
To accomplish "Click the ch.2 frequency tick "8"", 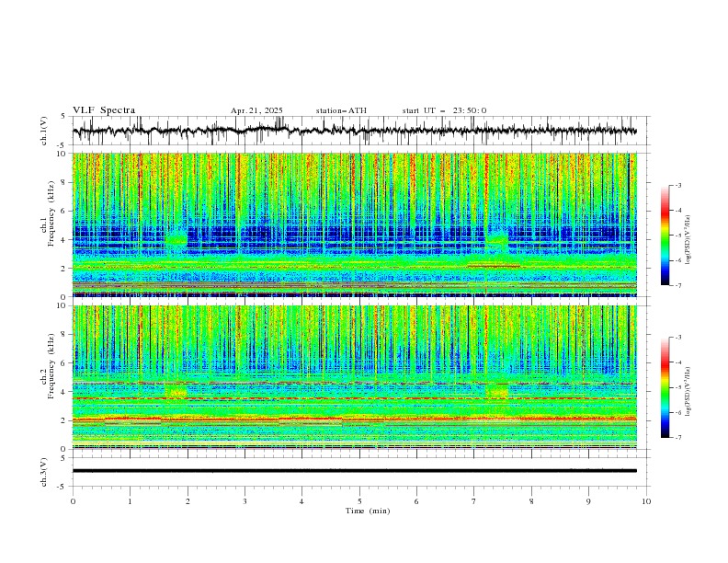I will click(65, 335).
